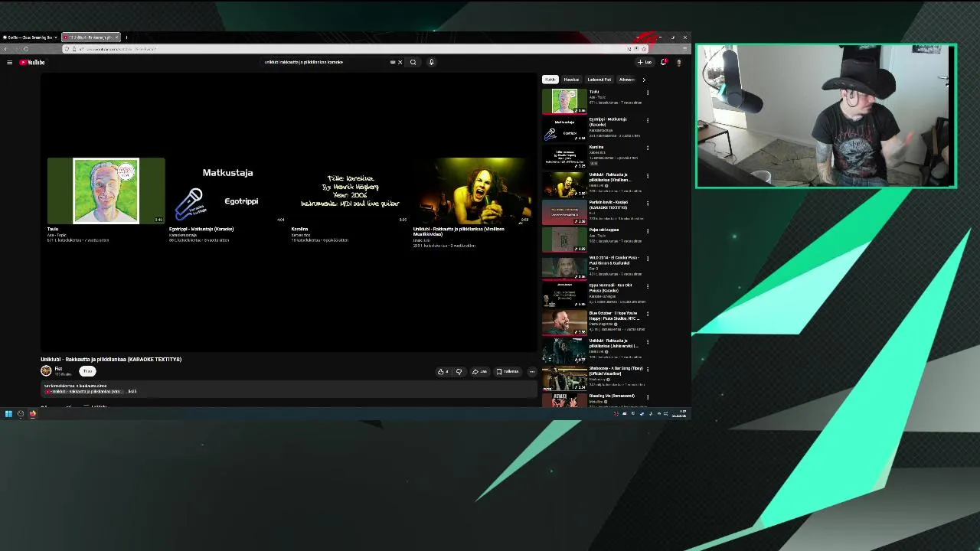This screenshot has height=551, width=980.
Task: Open taskbar clock and date
Action: [679, 414]
